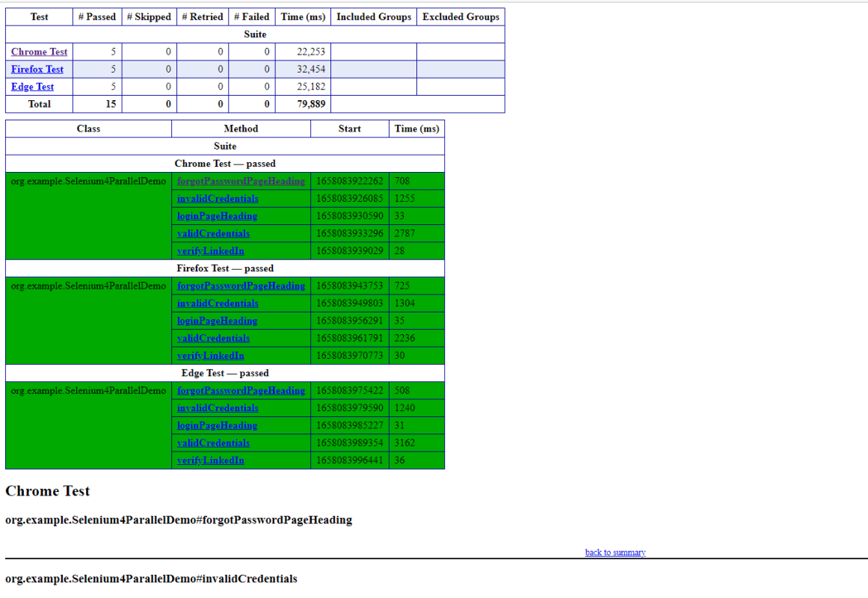Click the back to summary link
Image resolution: width=868 pixels, height=598 pixels.
615,552
